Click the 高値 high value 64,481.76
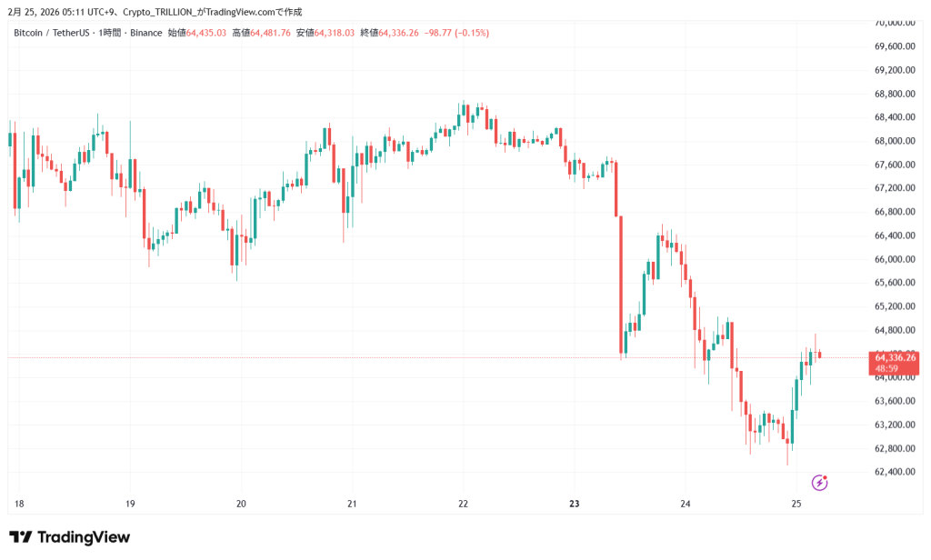This screenshot has width=931, height=560. point(271,33)
